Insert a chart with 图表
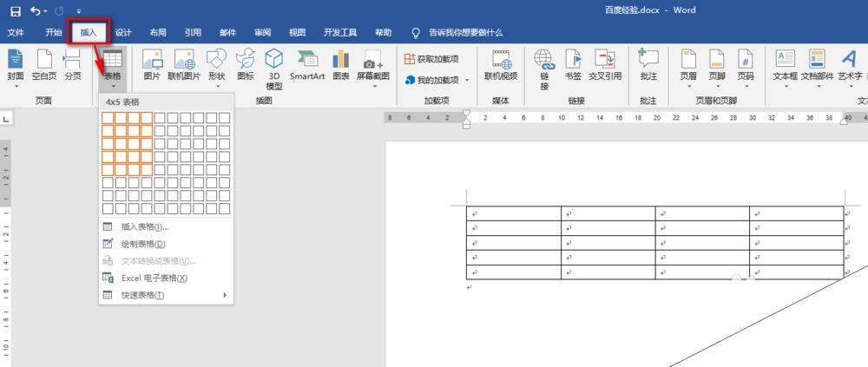 [341, 65]
